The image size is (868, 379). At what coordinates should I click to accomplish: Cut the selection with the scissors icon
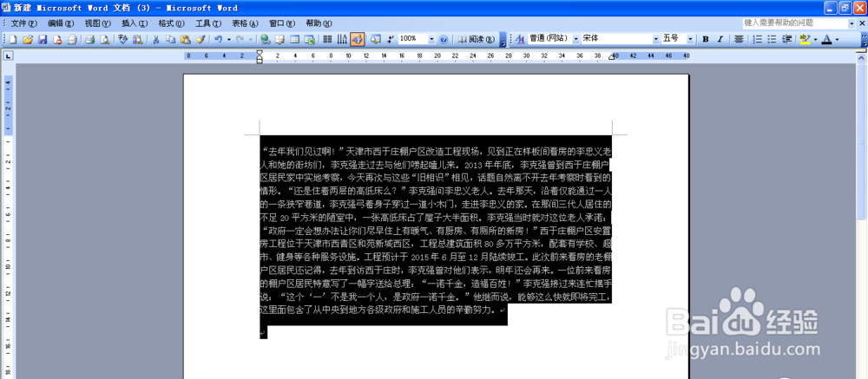156,39
